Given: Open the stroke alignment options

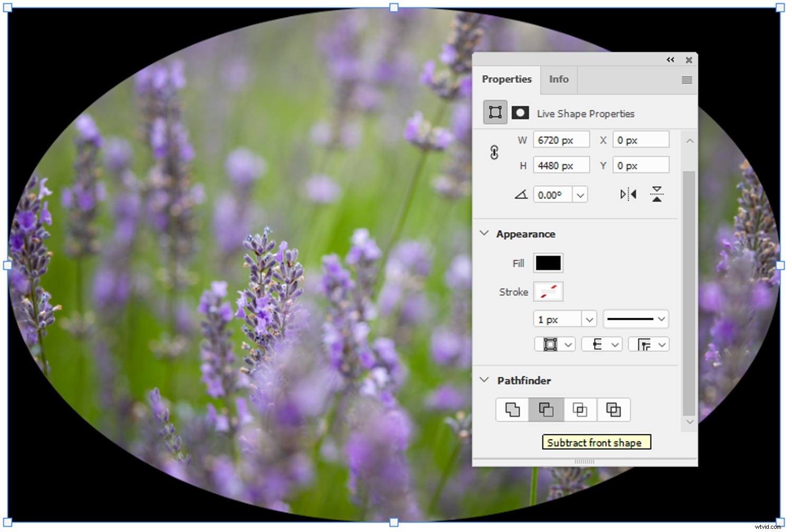Looking at the screenshot, I should 554,344.
